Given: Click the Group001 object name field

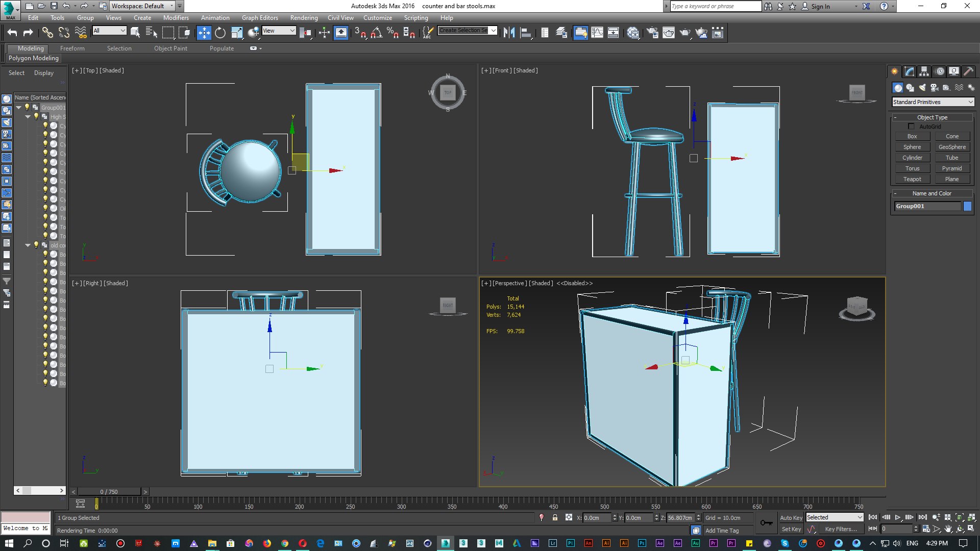Looking at the screenshot, I should tap(927, 206).
